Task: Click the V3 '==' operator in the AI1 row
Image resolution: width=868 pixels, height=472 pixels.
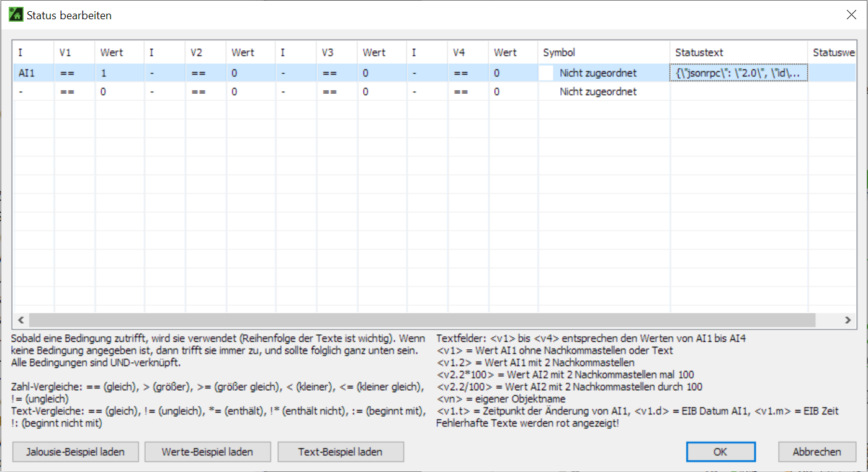Action: point(338,73)
